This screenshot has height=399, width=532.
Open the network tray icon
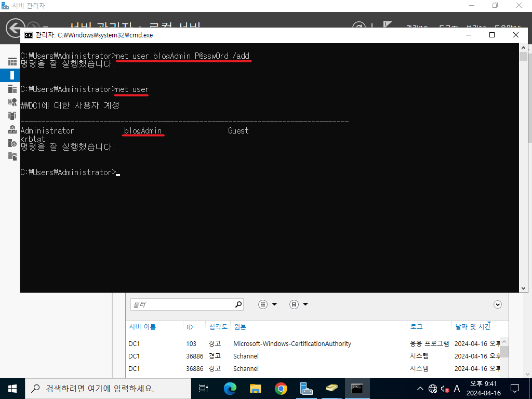point(433,389)
